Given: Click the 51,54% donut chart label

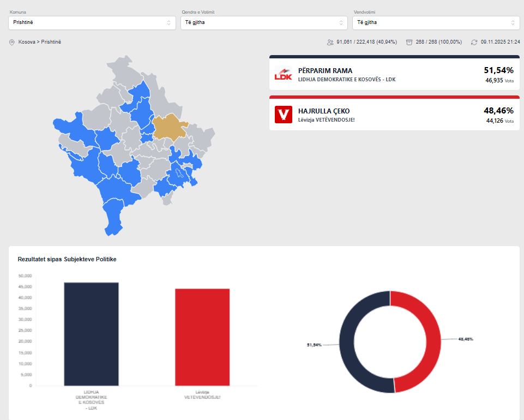Looking at the screenshot, I should click(x=315, y=345).
